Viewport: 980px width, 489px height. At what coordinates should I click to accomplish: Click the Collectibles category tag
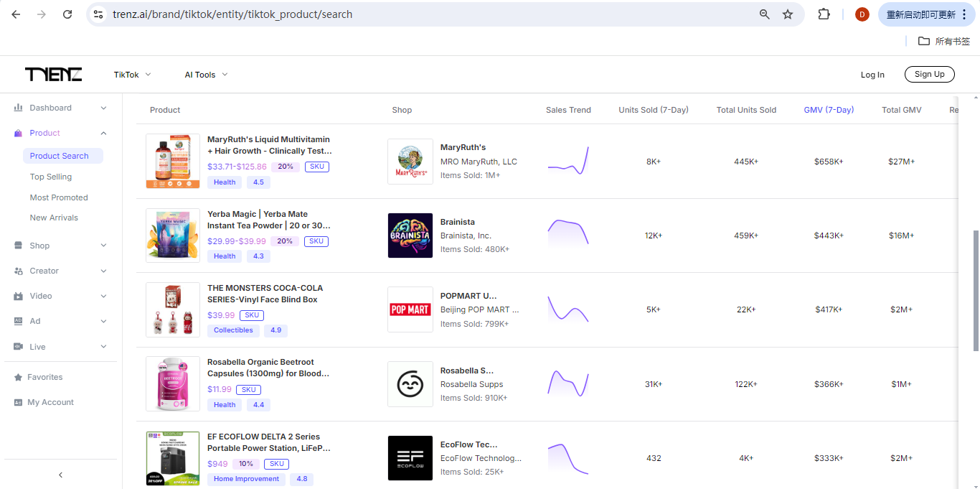(233, 330)
